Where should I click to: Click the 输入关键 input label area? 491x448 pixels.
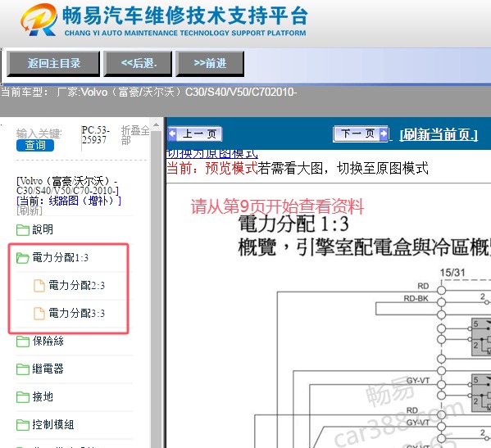click(39, 133)
